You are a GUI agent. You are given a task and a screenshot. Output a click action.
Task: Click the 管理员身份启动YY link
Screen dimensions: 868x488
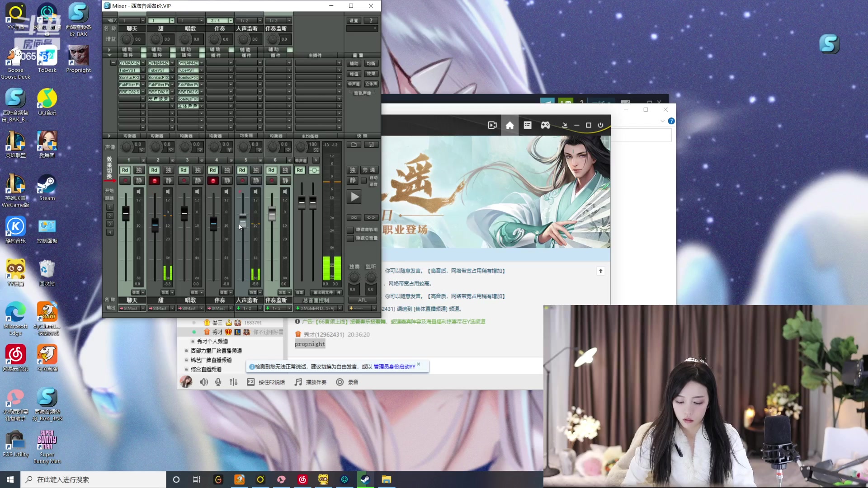[394, 367]
